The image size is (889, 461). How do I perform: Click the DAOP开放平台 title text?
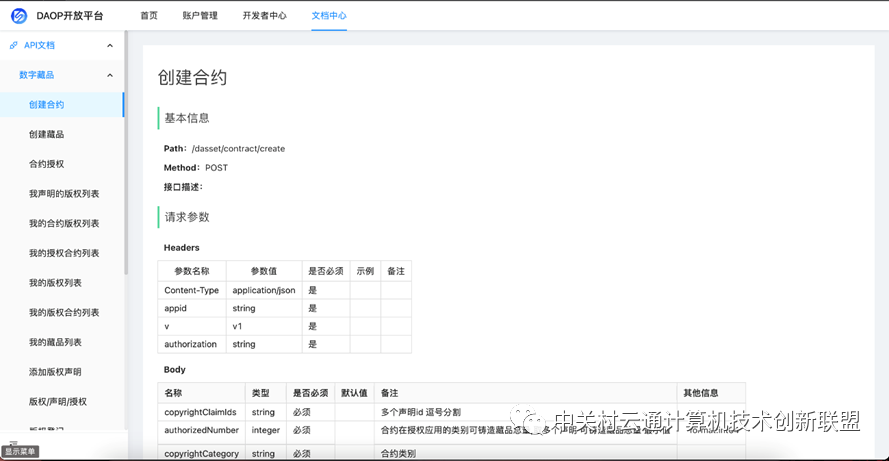pos(70,16)
